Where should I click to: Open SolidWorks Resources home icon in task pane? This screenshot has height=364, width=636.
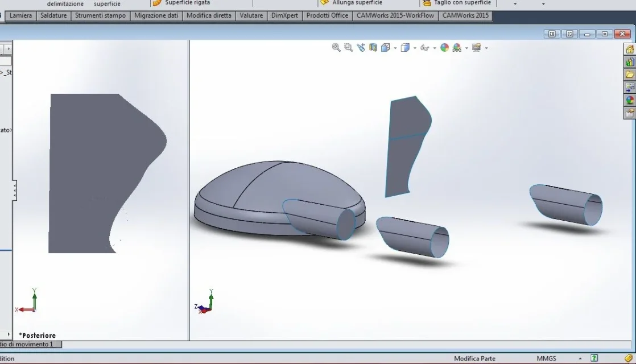tap(630, 49)
